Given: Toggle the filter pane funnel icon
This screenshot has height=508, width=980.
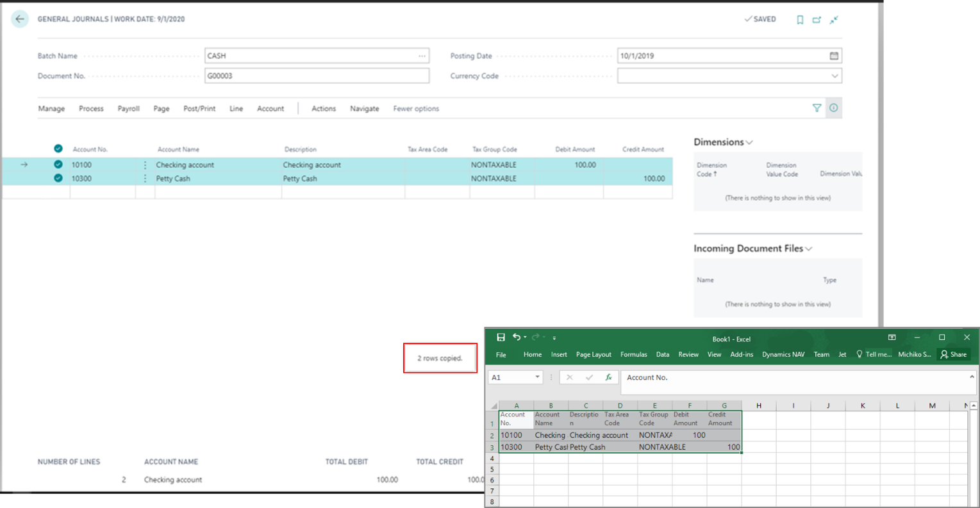Looking at the screenshot, I should click(817, 108).
